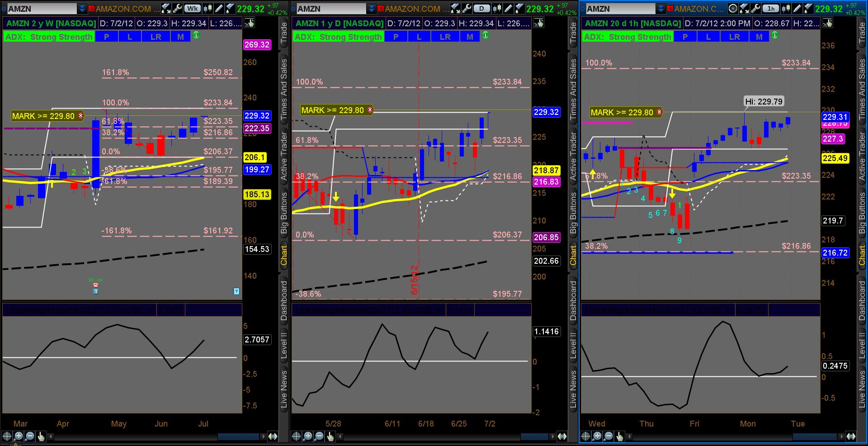Toggle the LR label in weekly chart
This screenshot has width=868, height=446.
tap(156, 37)
